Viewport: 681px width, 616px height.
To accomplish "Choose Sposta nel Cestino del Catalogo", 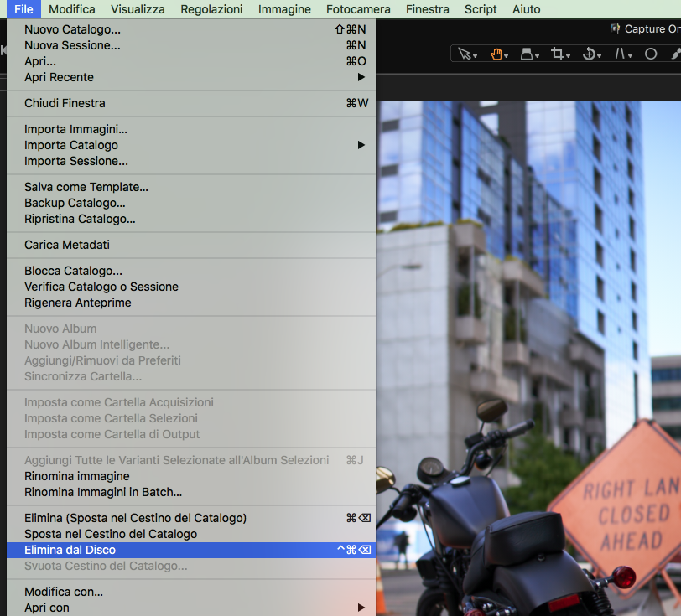I will (191, 534).
